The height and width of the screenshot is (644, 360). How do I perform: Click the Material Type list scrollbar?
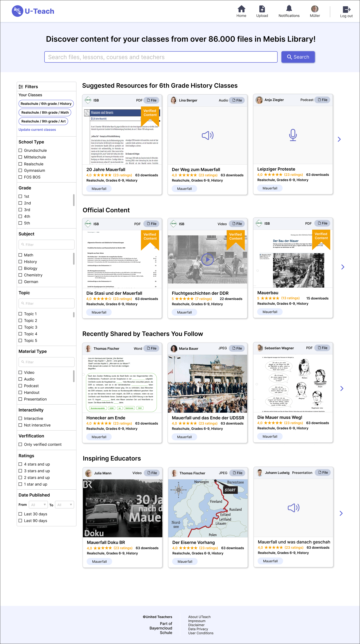click(74, 376)
